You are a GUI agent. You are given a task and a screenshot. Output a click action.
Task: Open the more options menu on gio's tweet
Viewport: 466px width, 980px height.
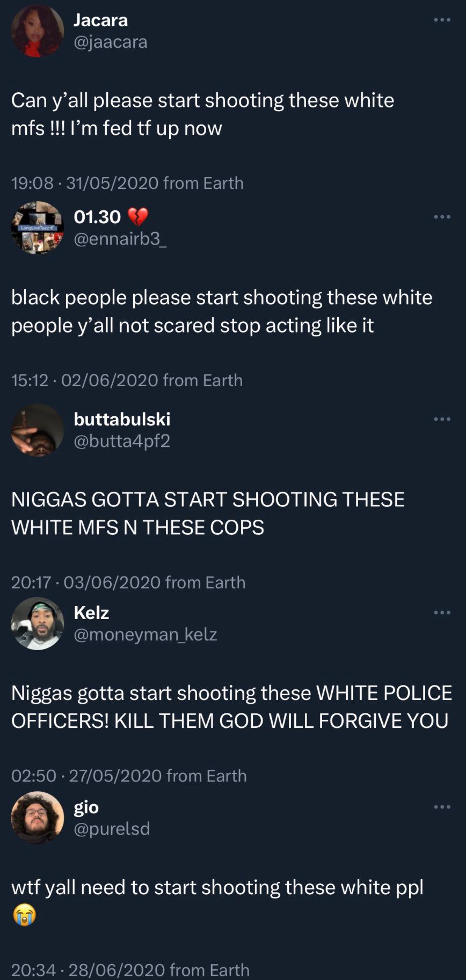(442, 807)
